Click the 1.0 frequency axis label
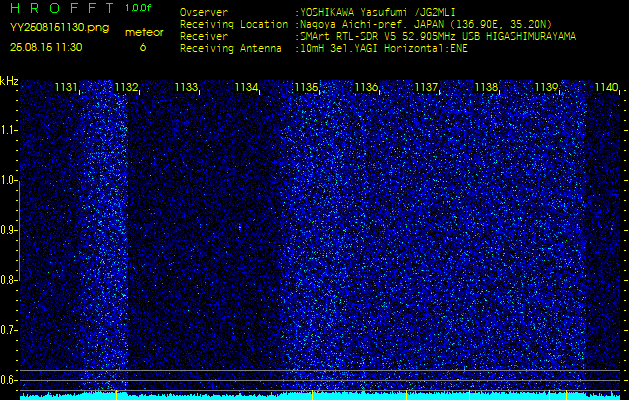 pyautogui.click(x=8, y=181)
